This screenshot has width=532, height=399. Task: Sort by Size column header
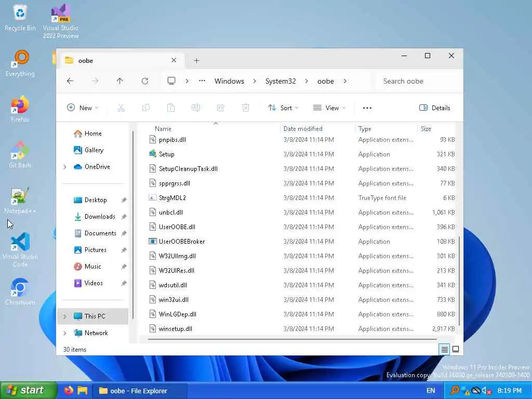436,129
